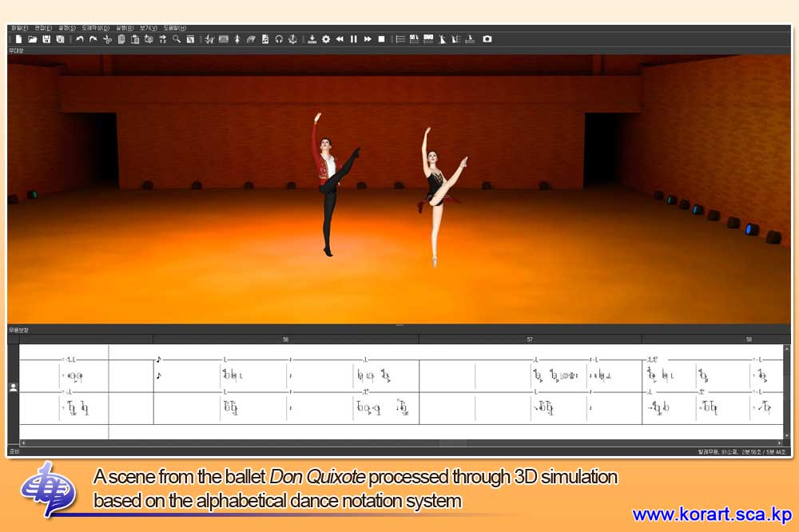This screenshot has height=532, width=799.
Task: Open the 도움말(H) menu
Action: pyautogui.click(x=175, y=28)
